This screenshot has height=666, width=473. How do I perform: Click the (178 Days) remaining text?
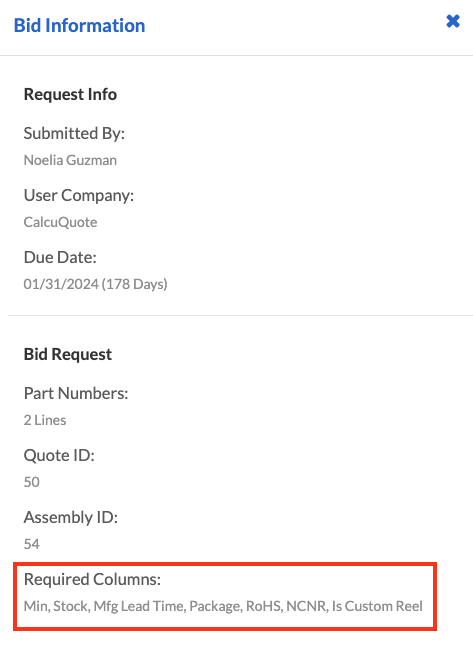[x=135, y=284]
